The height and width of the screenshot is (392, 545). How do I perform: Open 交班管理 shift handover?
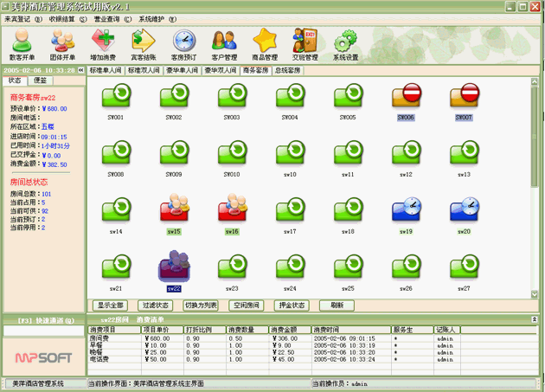click(305, 44)
